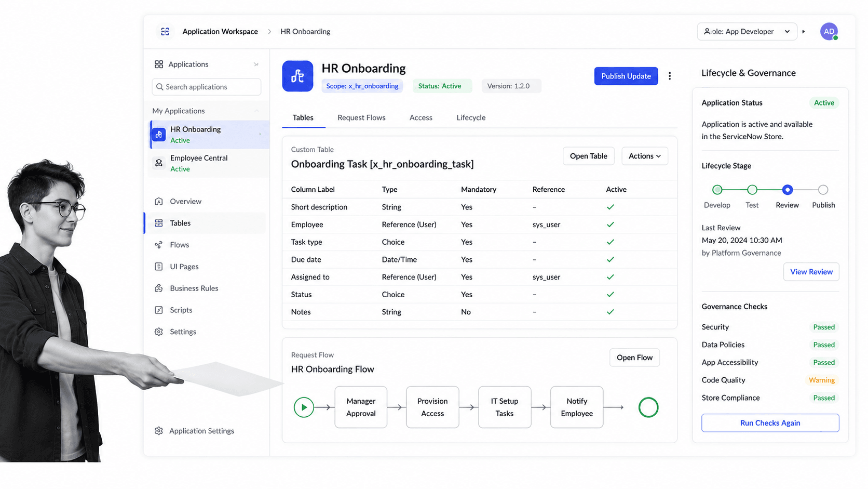This screenshot has height=489, width=868.
Task: Click the Manager Approval flow step
Action: [361, 407]
